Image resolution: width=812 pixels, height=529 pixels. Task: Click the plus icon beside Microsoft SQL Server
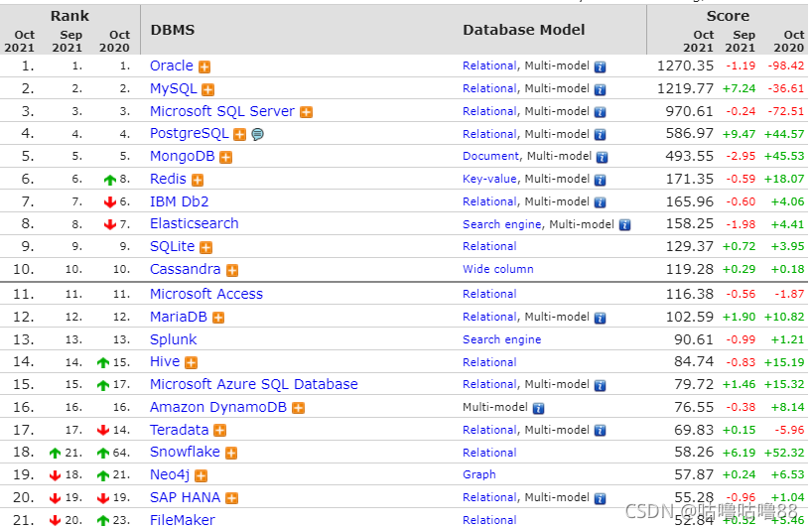click(x=306, y=112)
